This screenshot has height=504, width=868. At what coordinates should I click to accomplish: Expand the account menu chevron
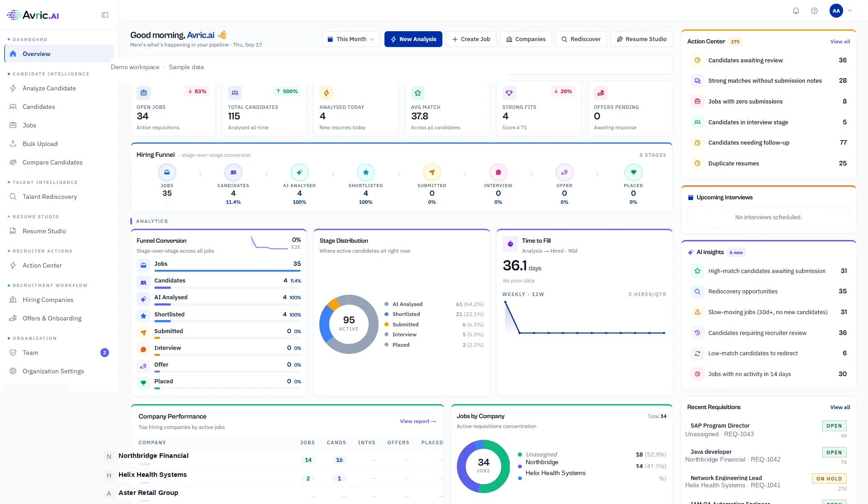coord(850,11)
